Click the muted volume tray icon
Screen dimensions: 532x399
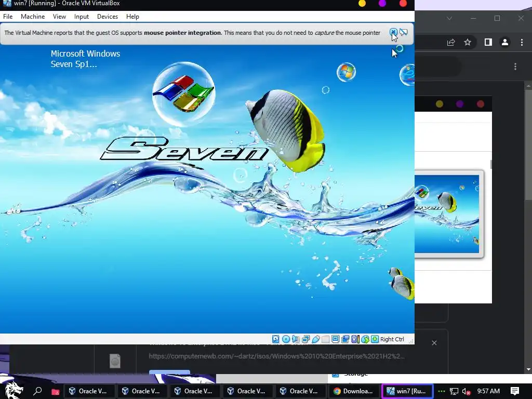466,392
